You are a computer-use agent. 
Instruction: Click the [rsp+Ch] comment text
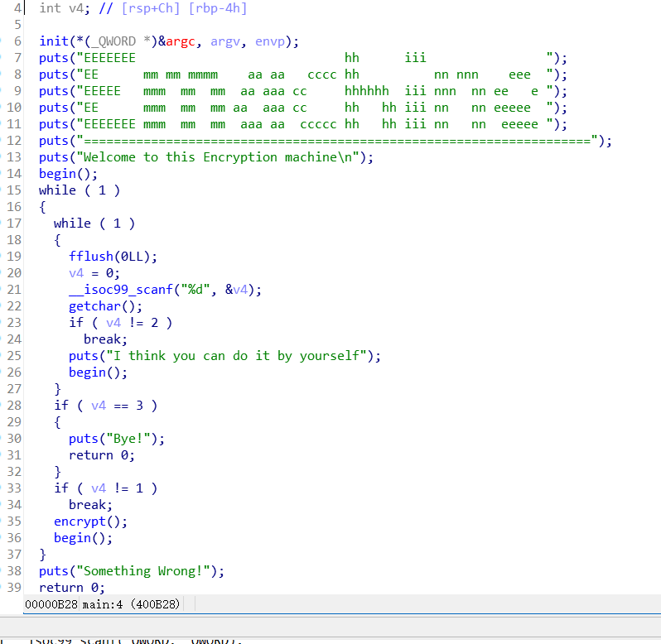(x=151, y=8)
